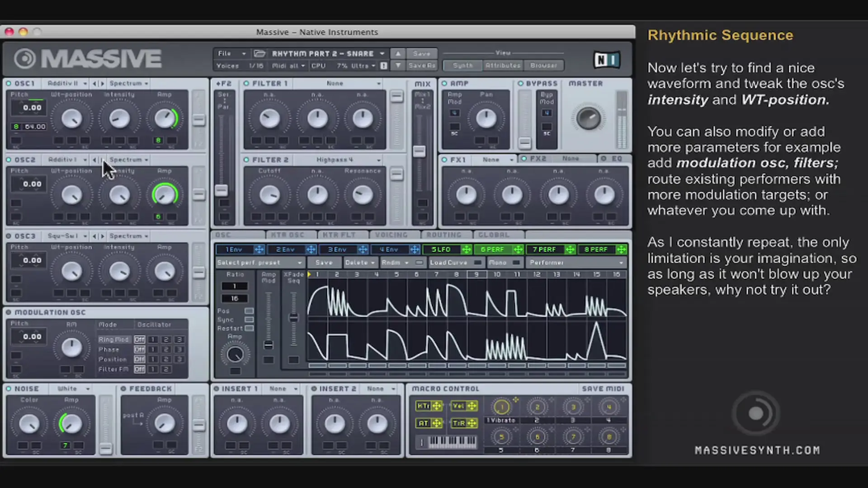The width and height of the screenshot is (868, 488).
Task: Click the 5 LFO modulation drag handle
Action: [466, 249]
